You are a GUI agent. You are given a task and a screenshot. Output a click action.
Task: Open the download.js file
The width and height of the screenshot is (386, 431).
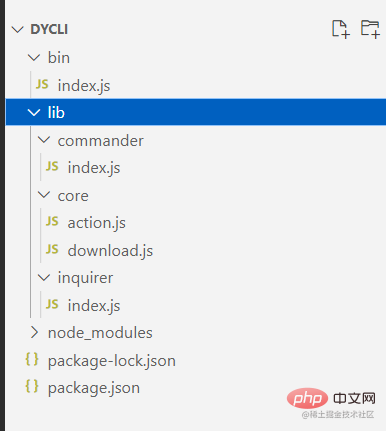coord(110,251)
